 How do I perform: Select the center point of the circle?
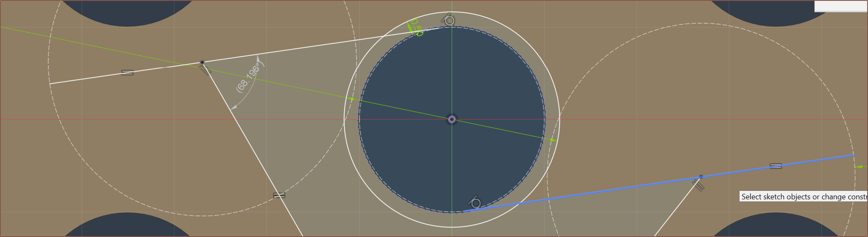(452, 119)
